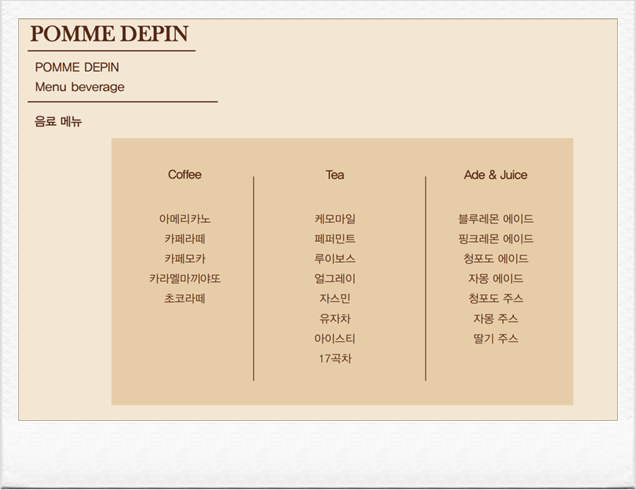This screenshot has width=636, height=490.
Task: Click the 딸기 주스 item
Action: (x=496, y=338)
